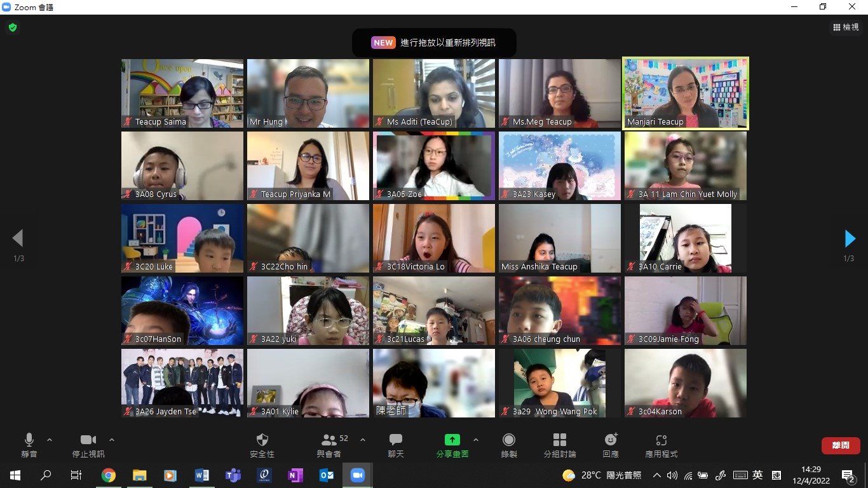Mute the microphone (靜音)
Image resolution: width=868 pixels, height=488 pixels.
click(x=29, y=440)
